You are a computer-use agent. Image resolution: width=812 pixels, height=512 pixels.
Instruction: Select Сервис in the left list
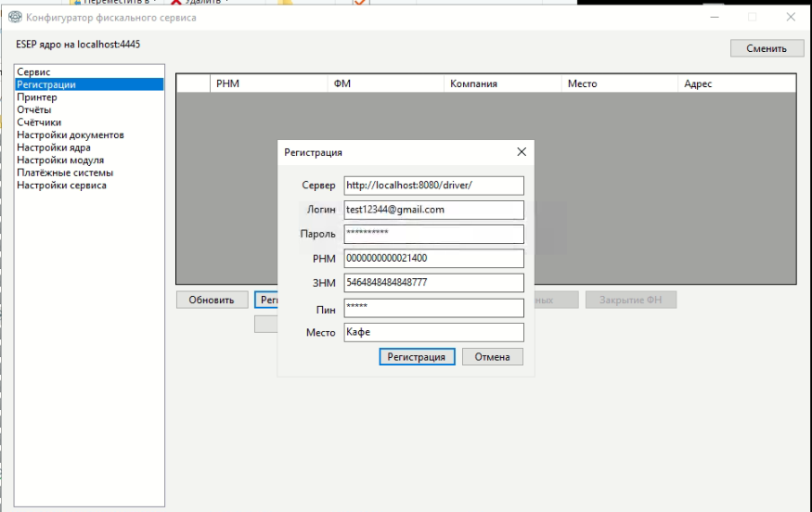[x=89, y=71]
